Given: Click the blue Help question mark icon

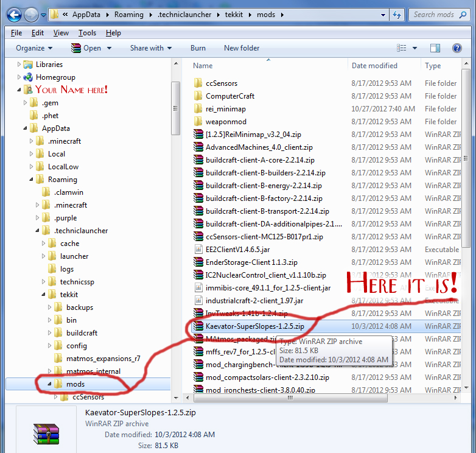Looking at the screenshot, I should click(x=457, y=48).
